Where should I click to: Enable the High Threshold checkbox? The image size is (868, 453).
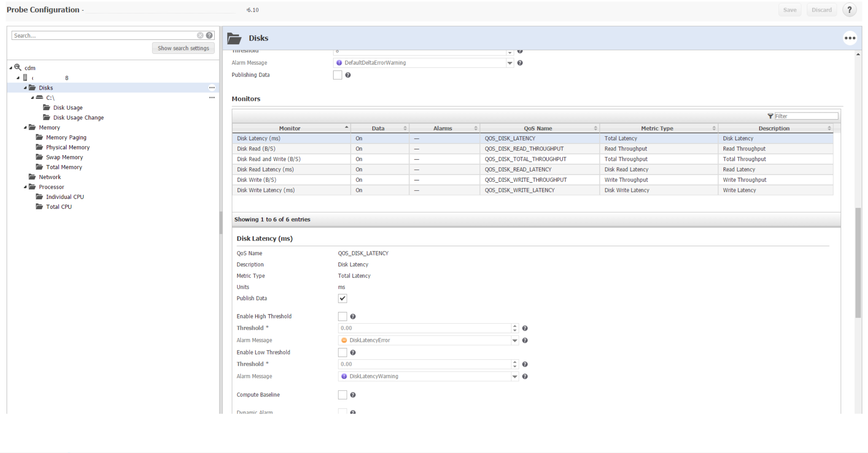(x=342, y=317)
